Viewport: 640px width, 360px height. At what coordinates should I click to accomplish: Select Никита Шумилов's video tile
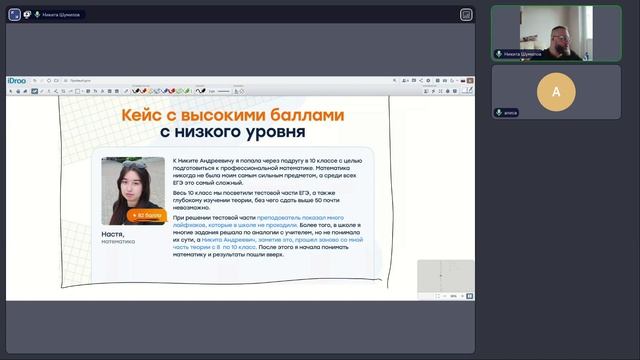556,33
